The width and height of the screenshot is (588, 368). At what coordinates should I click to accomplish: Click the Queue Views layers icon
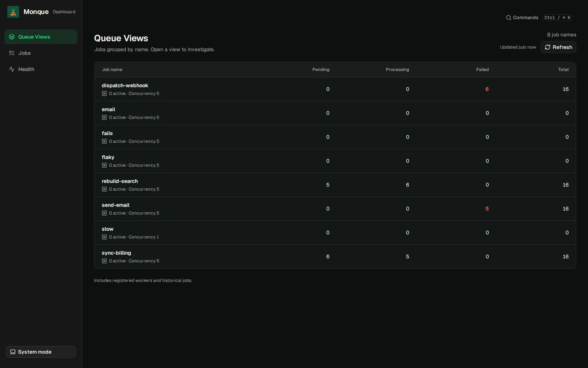coord(12,37)
